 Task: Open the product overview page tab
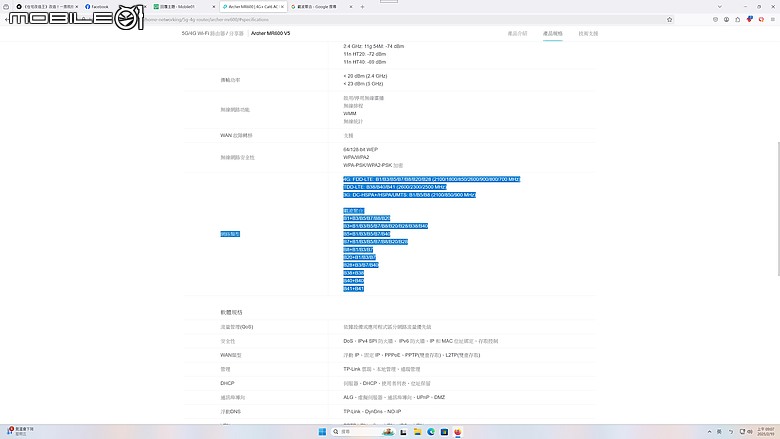pos(517,33)
